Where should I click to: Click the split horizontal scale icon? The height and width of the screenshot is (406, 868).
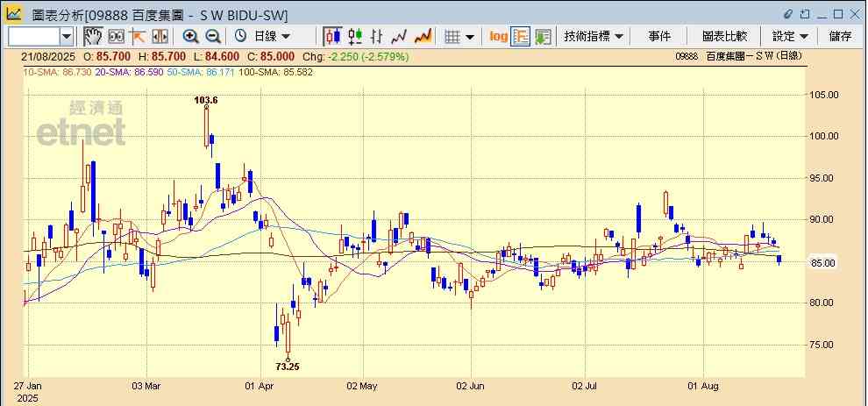click(x=160, y=37)
